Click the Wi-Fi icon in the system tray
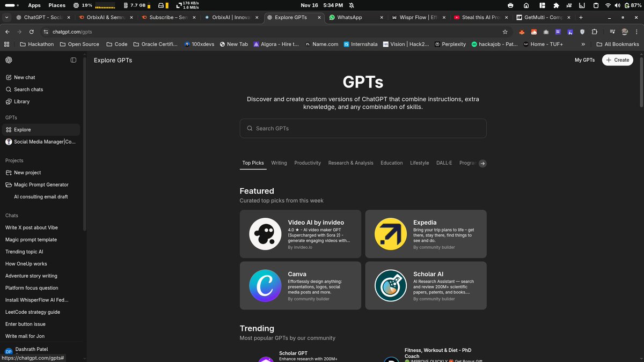The image size is (644, 362). (x=608, y=5)
